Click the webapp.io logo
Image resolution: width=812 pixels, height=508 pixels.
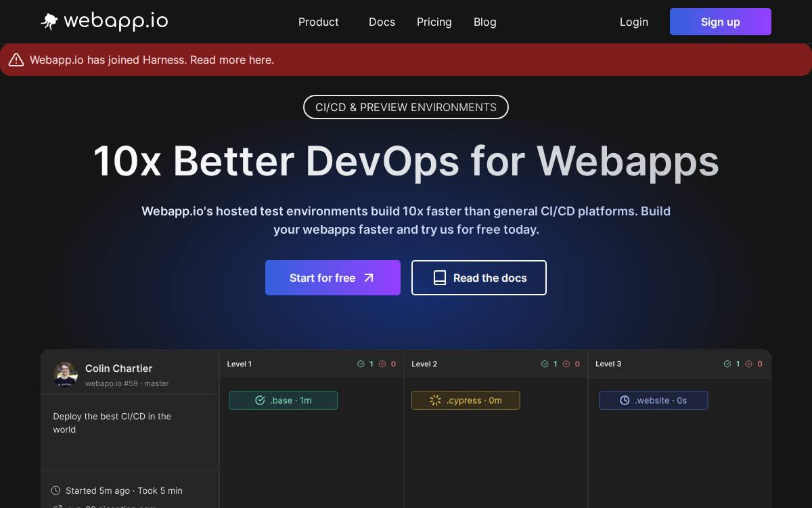click(104, 22)
